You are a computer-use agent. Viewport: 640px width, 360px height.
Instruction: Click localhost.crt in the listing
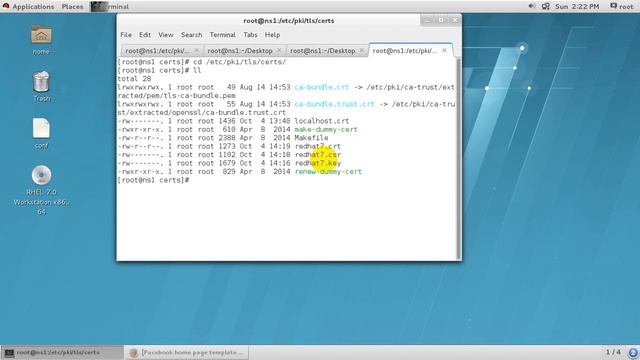tap(322, 121)
